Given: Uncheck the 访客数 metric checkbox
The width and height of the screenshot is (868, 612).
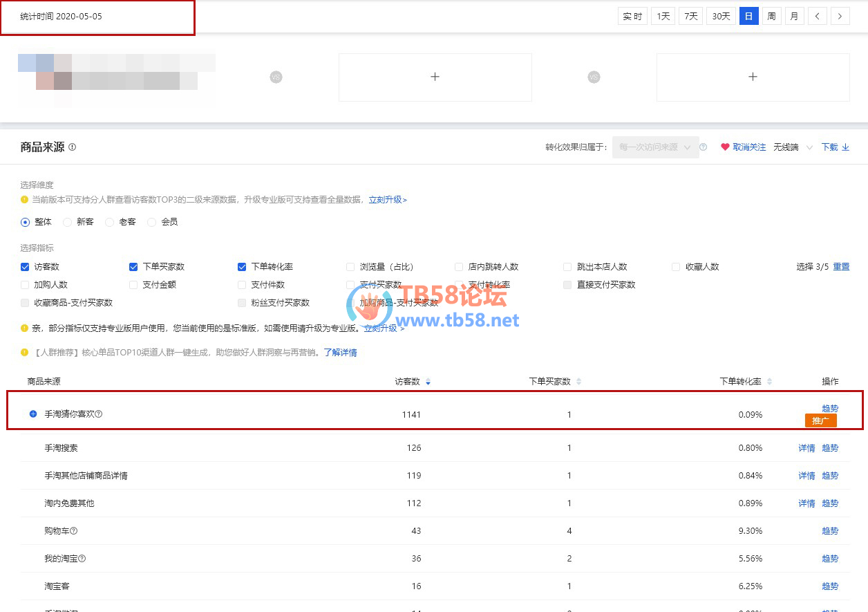Looking at the screenshot, I should [x=25, y=267].
